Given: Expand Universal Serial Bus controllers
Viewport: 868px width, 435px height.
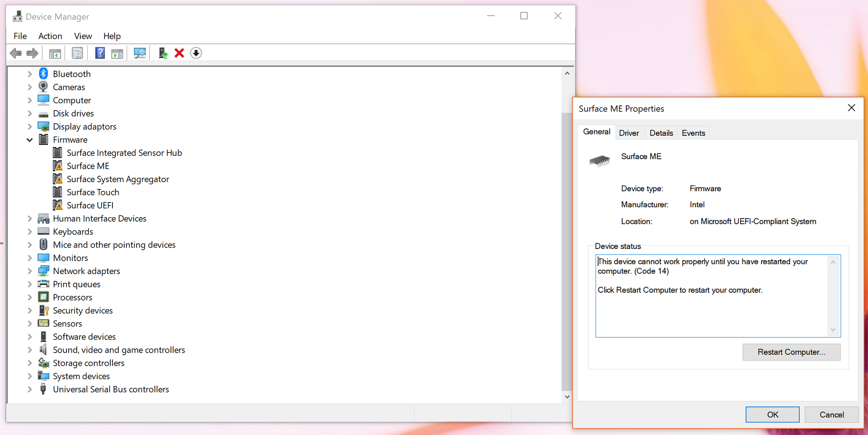Looking at the screenshot, I should pos(30,389).
